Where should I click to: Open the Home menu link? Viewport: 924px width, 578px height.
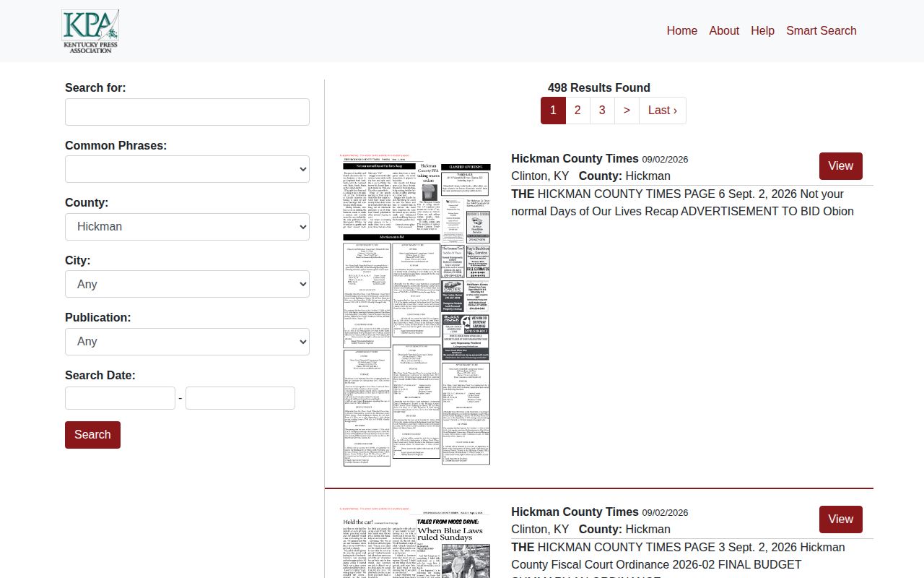[682, 30]
